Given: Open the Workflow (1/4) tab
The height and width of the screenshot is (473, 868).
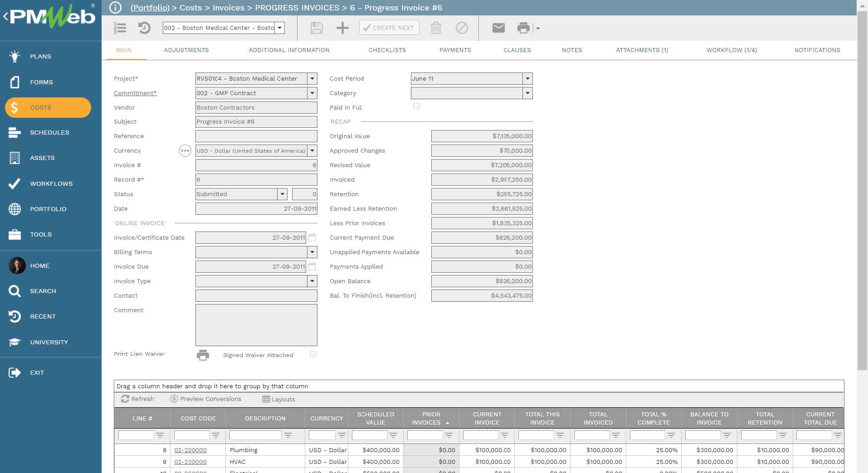Looking at the screenshot, I should 731,50.
